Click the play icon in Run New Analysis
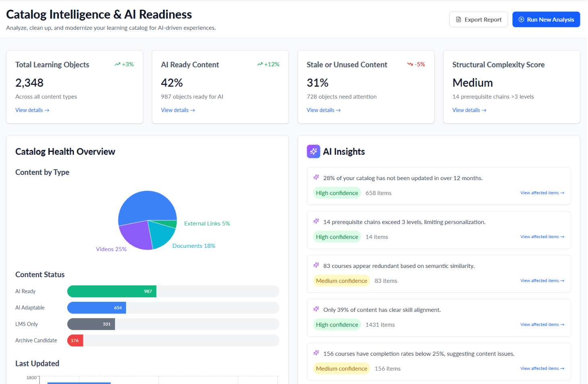The image size is (588, 384). point(521,19)
